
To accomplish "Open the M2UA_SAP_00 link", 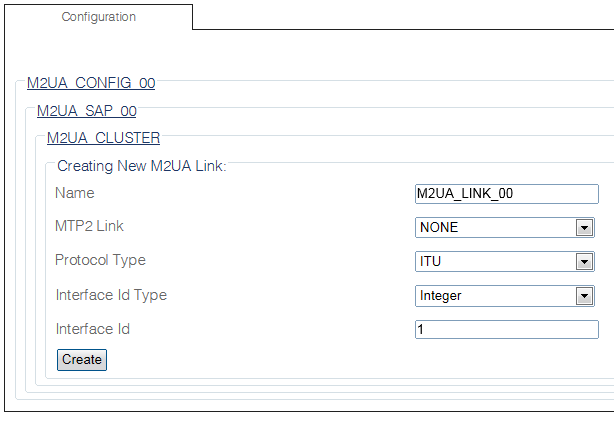I will click(87, 111).
